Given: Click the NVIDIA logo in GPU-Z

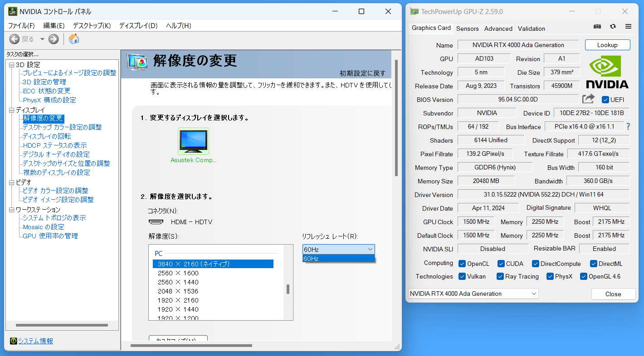Looking at the screenshot, I should point(607,72).
